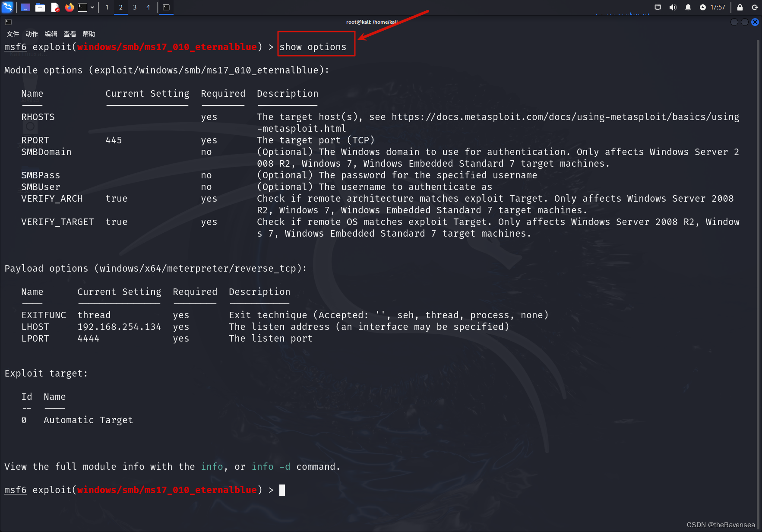
Task: Switch to workspace 1
Action: (x=107, y=7)
